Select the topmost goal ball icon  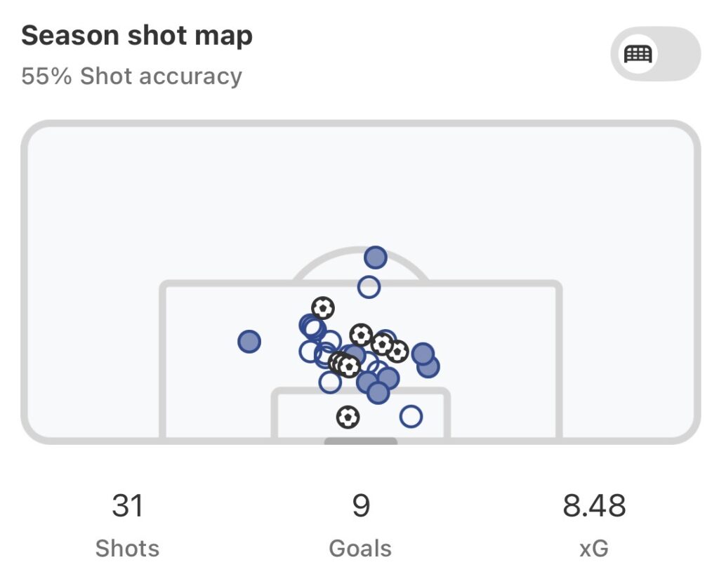click(x=322, y=307)
